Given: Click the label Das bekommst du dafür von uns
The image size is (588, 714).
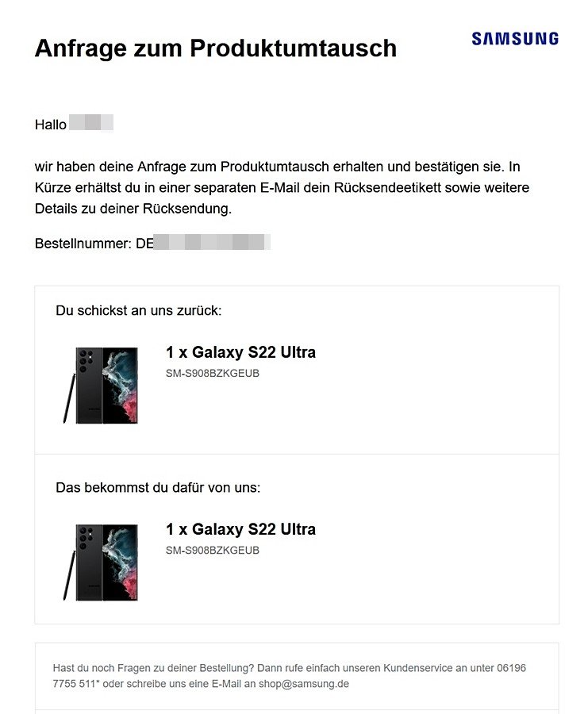Looking at the screenshot, I should point(158,488).
